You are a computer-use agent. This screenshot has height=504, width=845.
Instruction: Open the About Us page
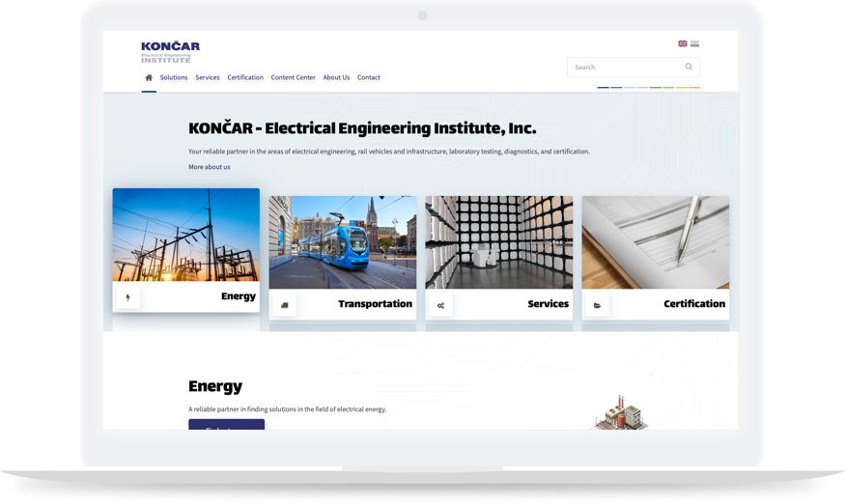(336, 77)
